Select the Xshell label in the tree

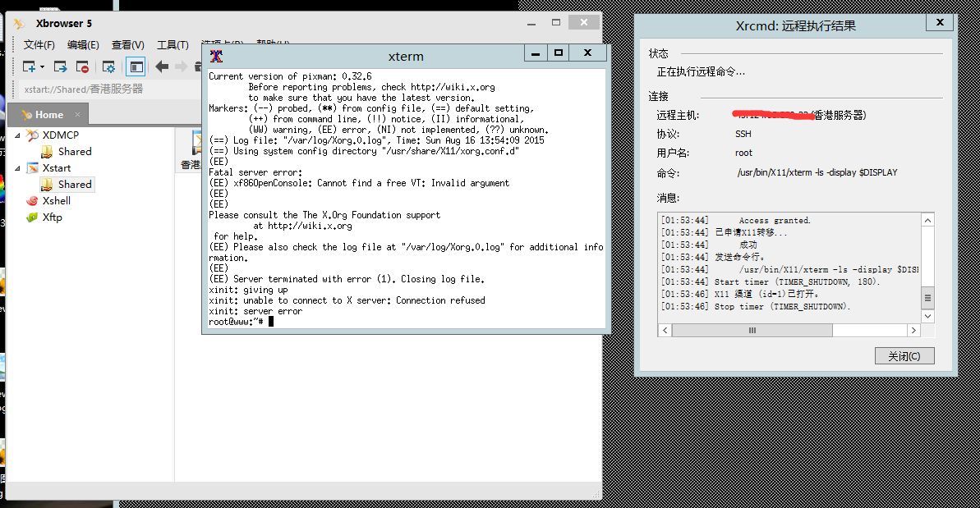coord(56,201)
